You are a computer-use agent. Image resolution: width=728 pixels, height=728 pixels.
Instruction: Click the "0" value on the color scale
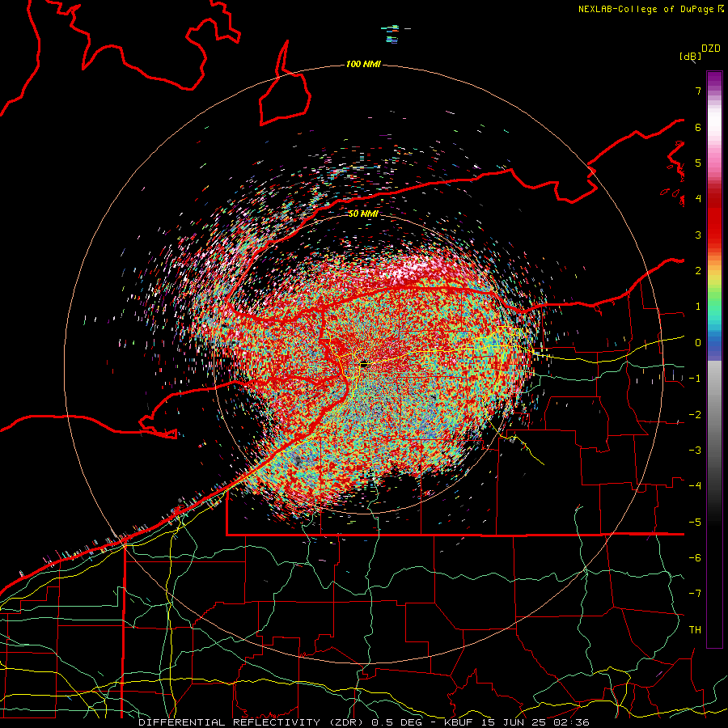tap(698, 343)
